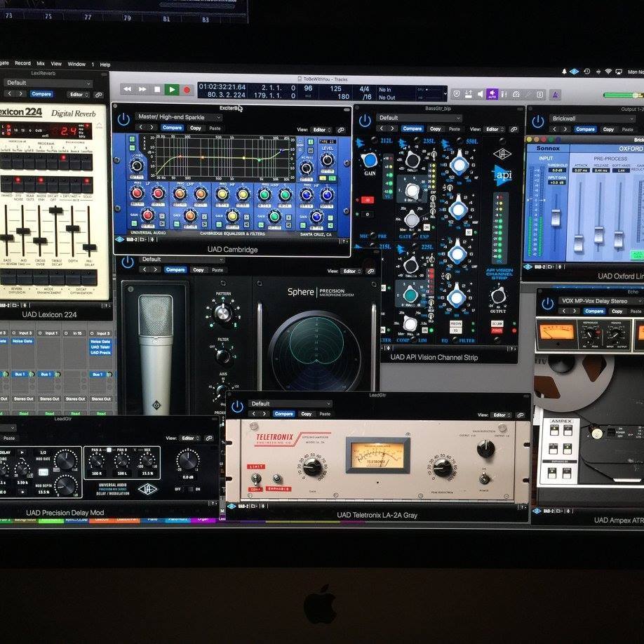
Task: Click the purple triangle Master icon
Action: click(x=556, y=95)
